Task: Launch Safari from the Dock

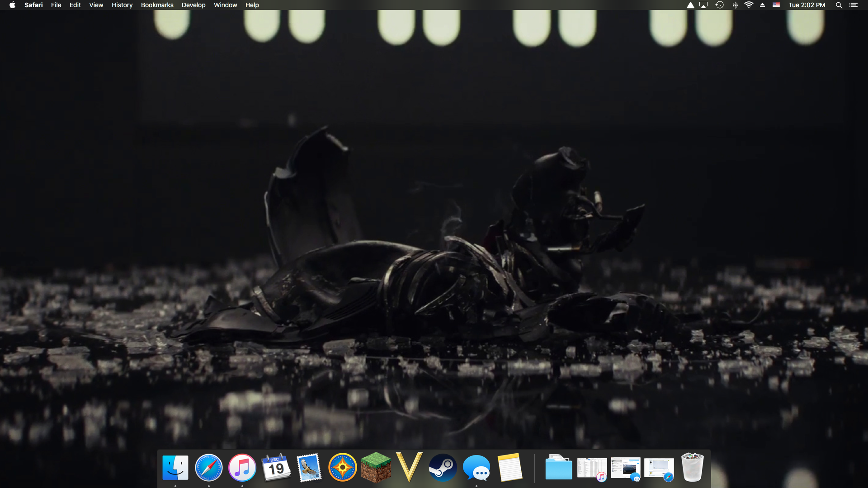Action: click(x=209, y=468)
